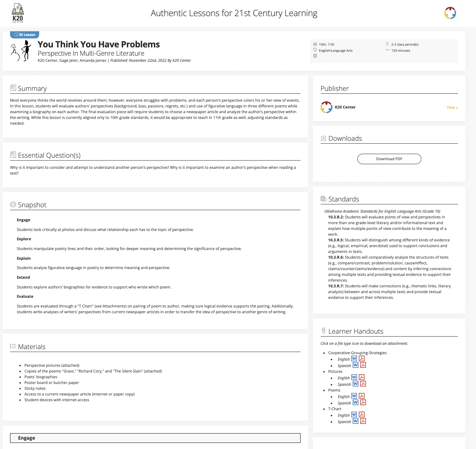Click the Download PDF button
Image resolution: width=476 pixels, height=449 pixels.
tap(389, 159)
